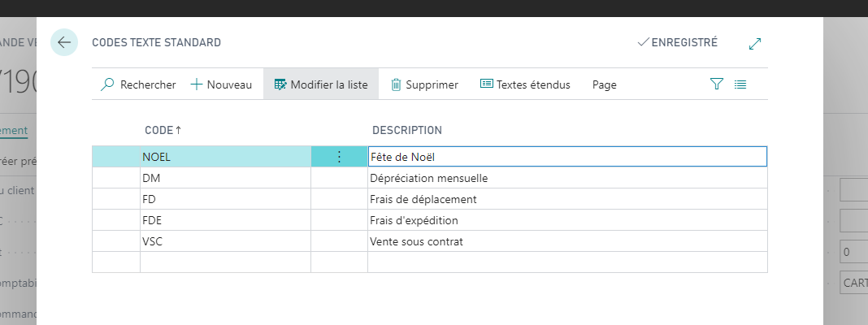
Task: Open the Page menu
Action: click(x=605, y=84)
